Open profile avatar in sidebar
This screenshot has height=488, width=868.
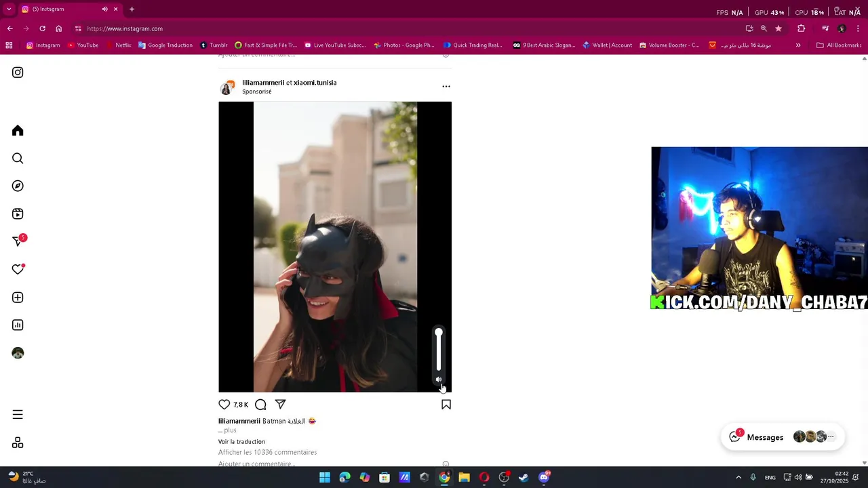click(x=18, y=353)
